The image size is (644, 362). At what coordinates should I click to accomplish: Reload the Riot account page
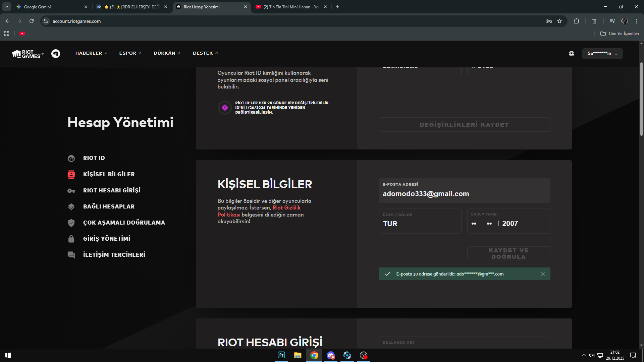[32, 21]
